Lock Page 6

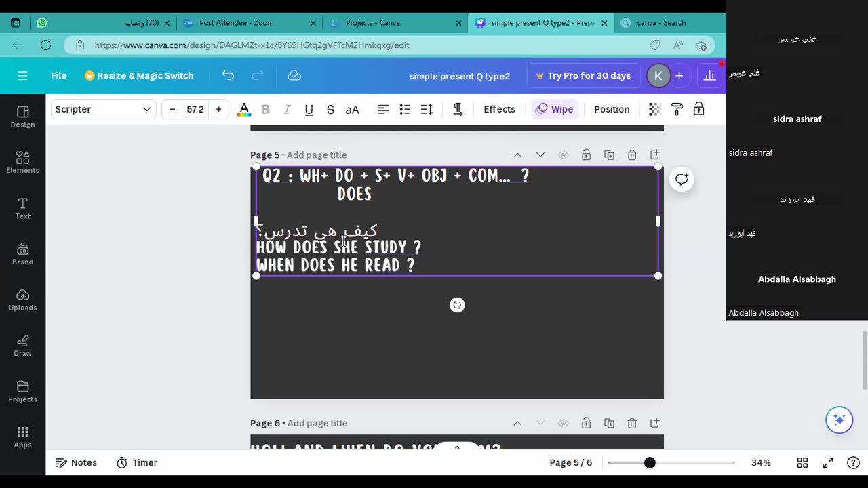(x=586, y=423)
